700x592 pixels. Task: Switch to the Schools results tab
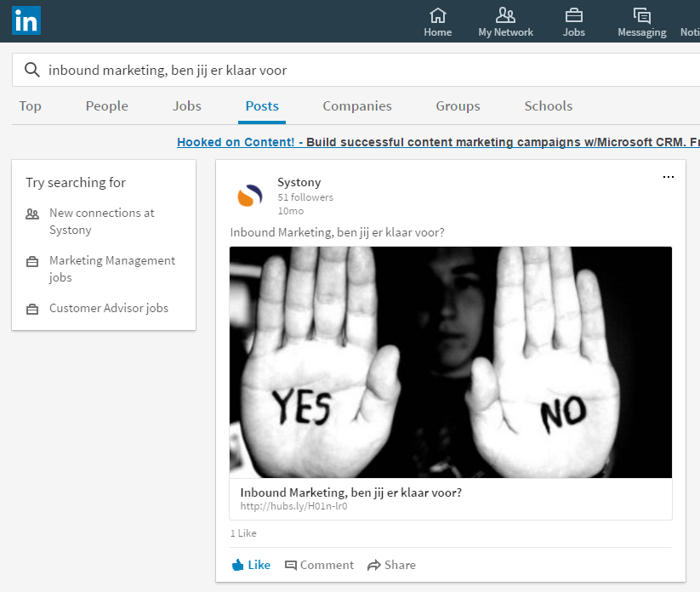[549, 106]
